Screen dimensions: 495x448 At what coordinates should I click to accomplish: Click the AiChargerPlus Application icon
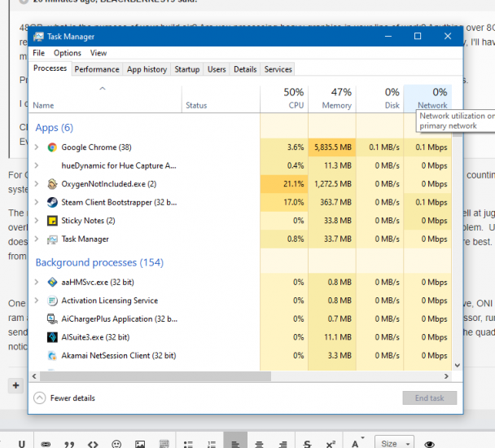pos(52,319)
